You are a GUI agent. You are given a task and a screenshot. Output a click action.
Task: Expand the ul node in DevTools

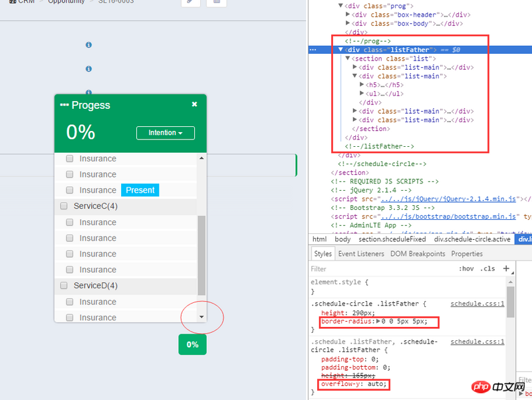pos(362,93)
